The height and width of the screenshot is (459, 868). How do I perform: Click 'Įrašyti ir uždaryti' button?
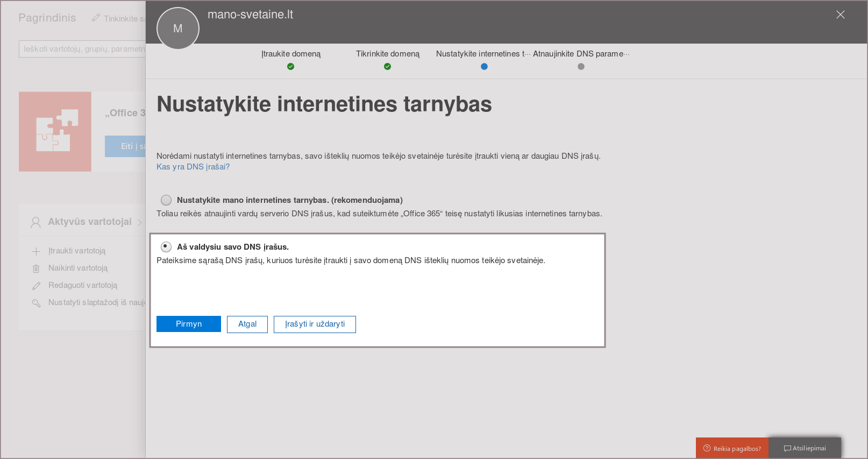[315, 324]
